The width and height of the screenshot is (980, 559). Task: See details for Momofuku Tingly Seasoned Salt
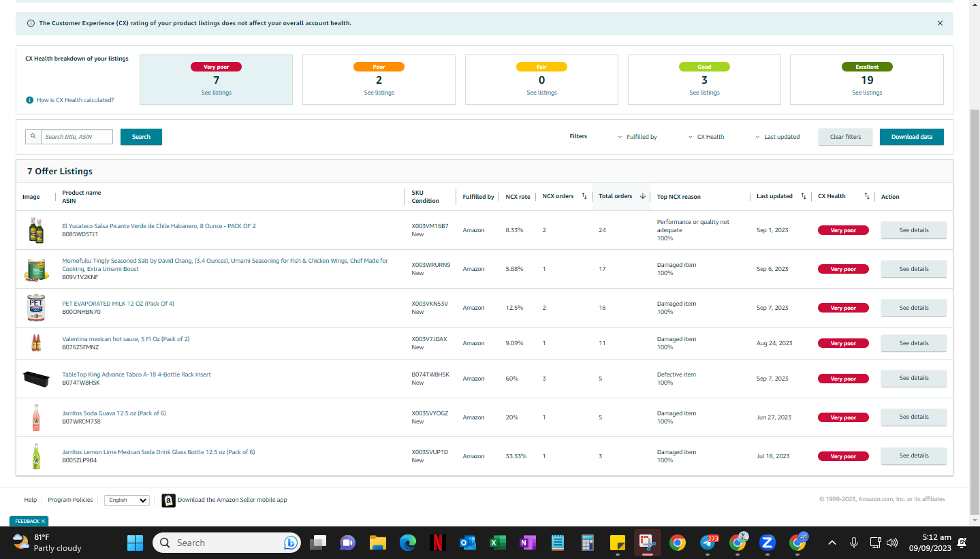point(913,269)
